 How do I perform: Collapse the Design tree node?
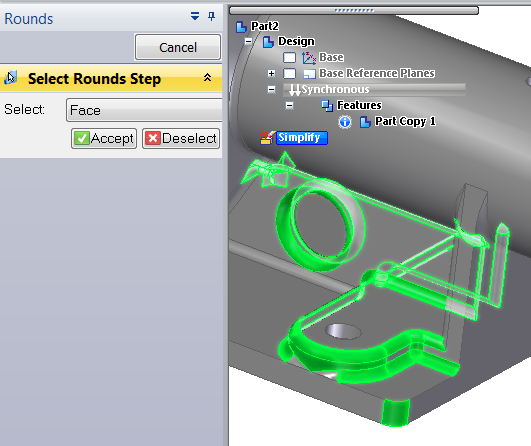coord(249,42)
